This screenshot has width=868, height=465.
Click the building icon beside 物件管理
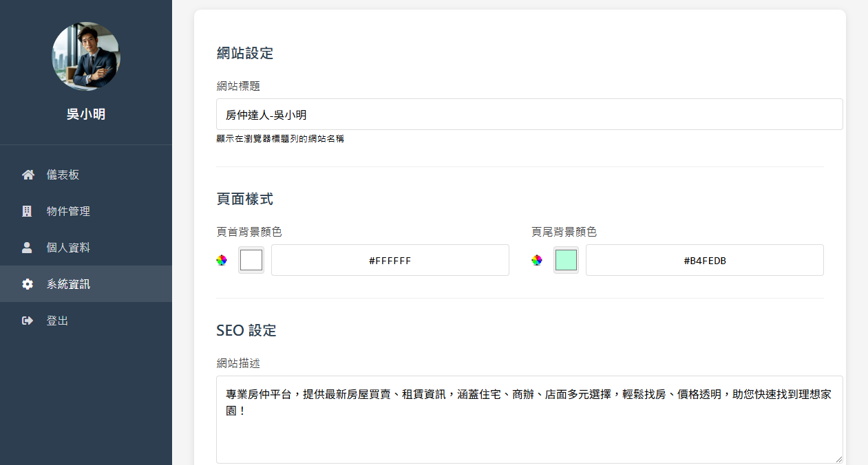coord(28,211)
